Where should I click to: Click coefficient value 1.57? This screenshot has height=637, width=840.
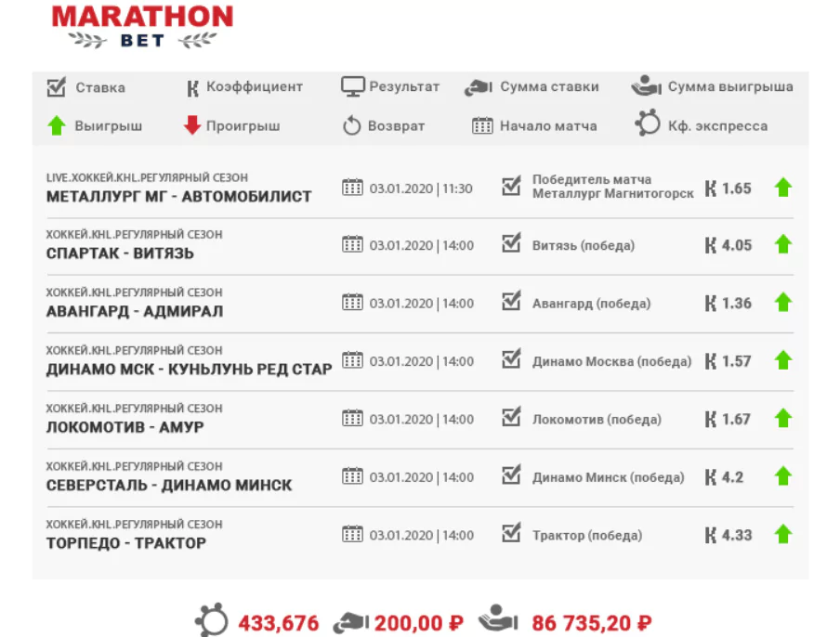point(737,361)
